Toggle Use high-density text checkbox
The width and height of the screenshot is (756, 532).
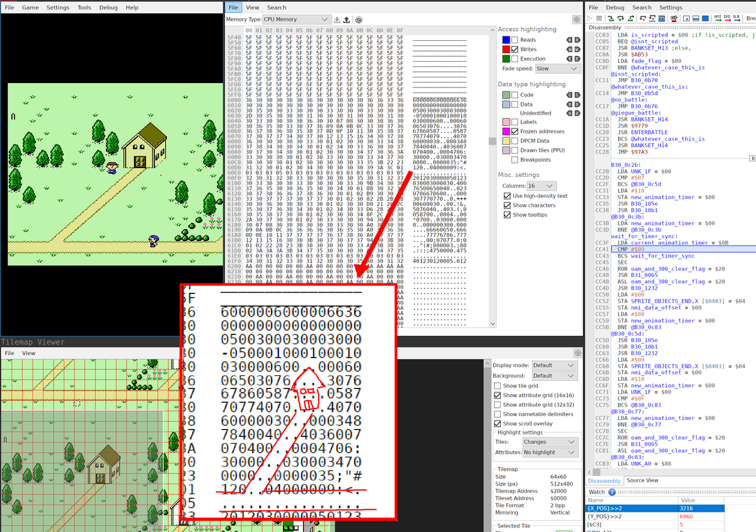(x=508, y=196)
